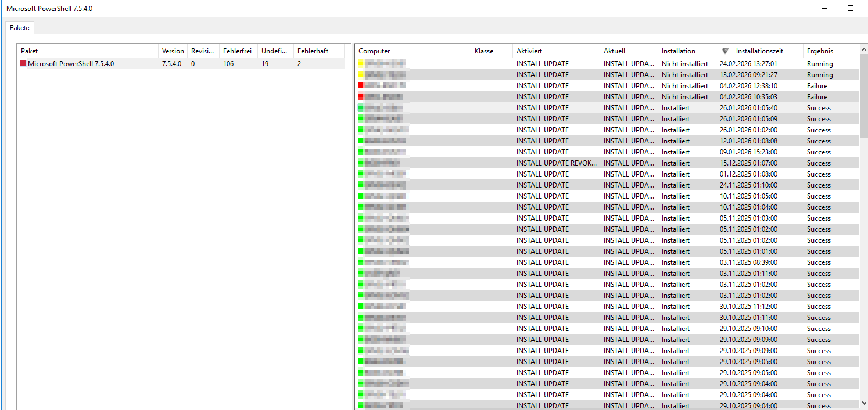
Task: Select the INSTALL UPDATE REVOK... cell
Action: pyautogui.click(x=556, y=163)
